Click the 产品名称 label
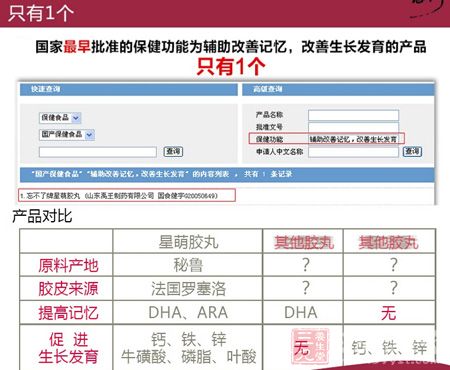 (269, 115)
